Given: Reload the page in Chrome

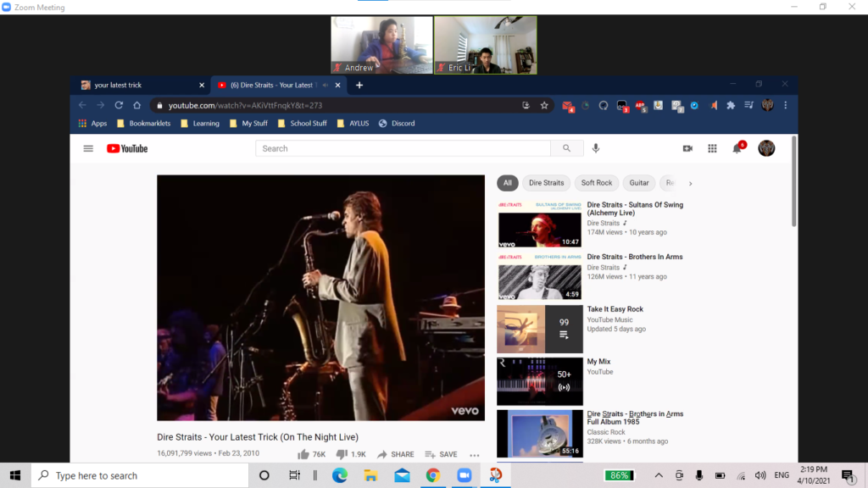Looking at the screenshot, I should pyautogui.click(x=119, y=105).
